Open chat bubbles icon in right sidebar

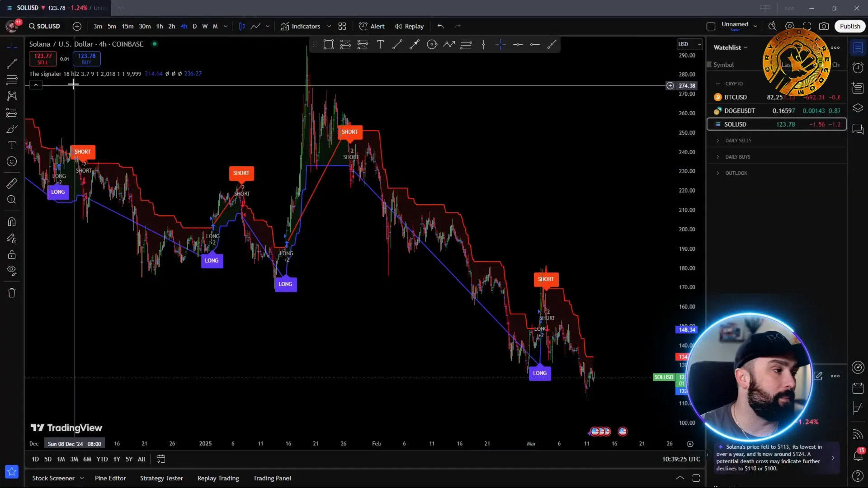(x=858, y=129)
